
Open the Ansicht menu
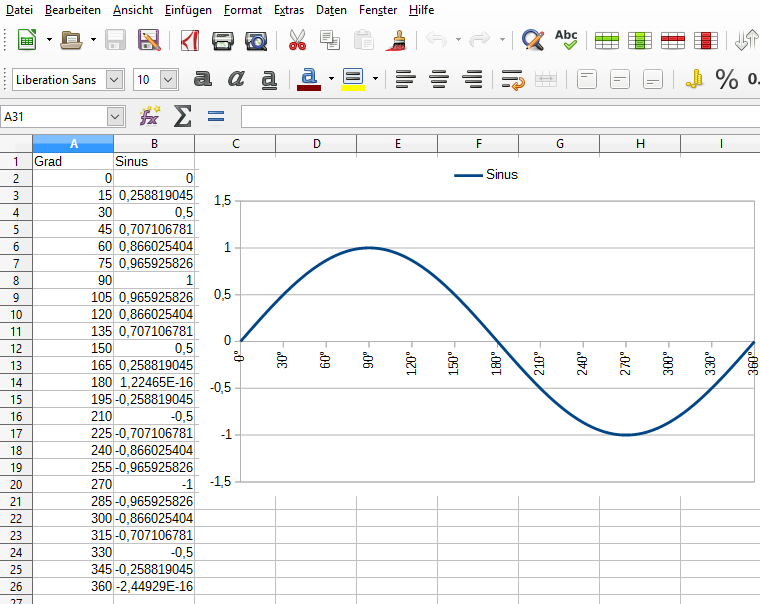tap(133, 10)
